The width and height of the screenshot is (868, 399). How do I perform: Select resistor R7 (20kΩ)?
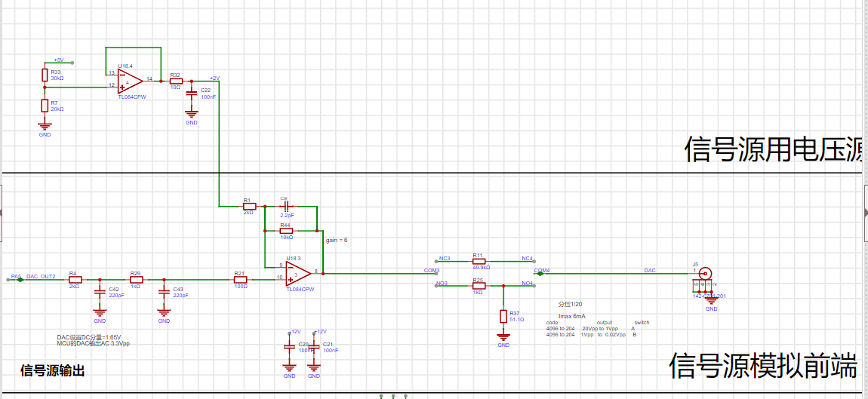pos(45,106)
